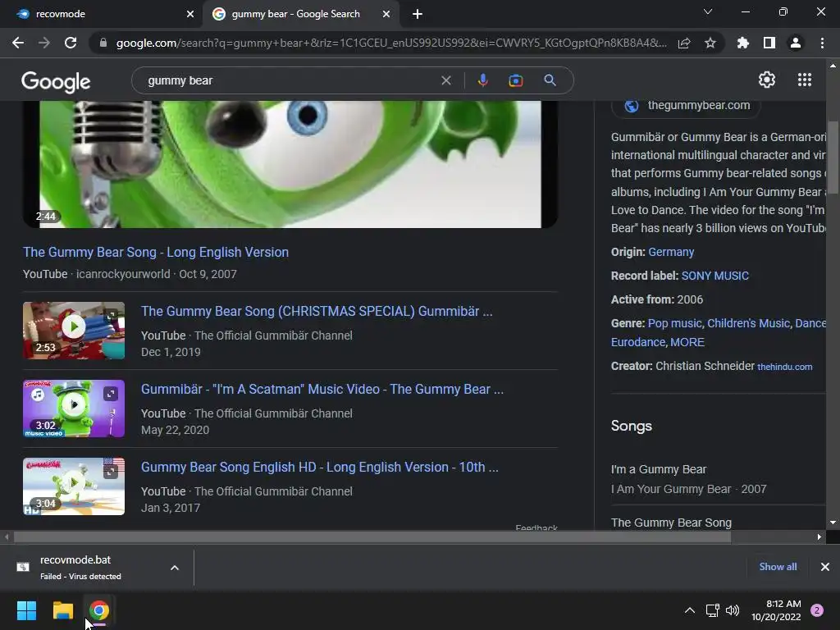Image resolution: width=840 pixels, height=630 pixels.
Task: Clear the search box with X
Action: [445, 80]
